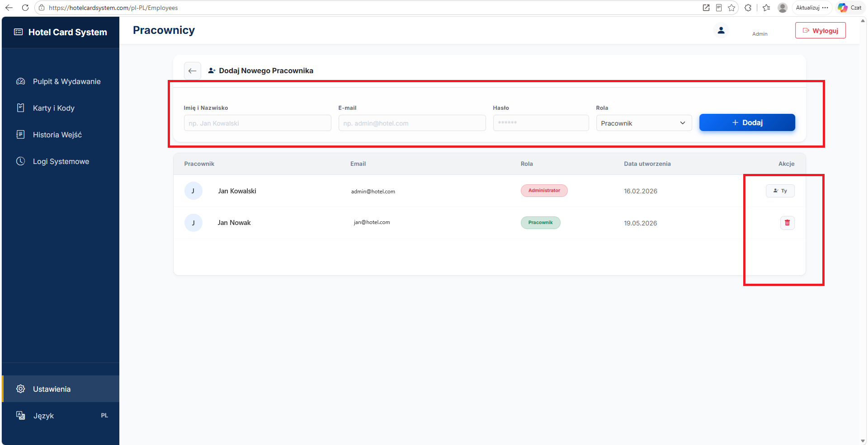Click the name Jan Nowak
The height and width of the screenshot is (445, 868).
tap(234, 223)
